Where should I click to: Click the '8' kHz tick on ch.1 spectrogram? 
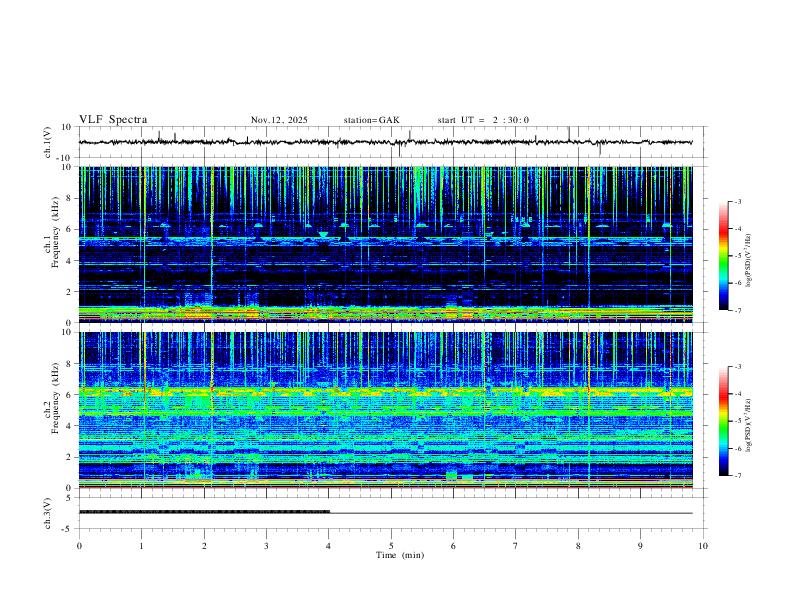coord(69,198)
